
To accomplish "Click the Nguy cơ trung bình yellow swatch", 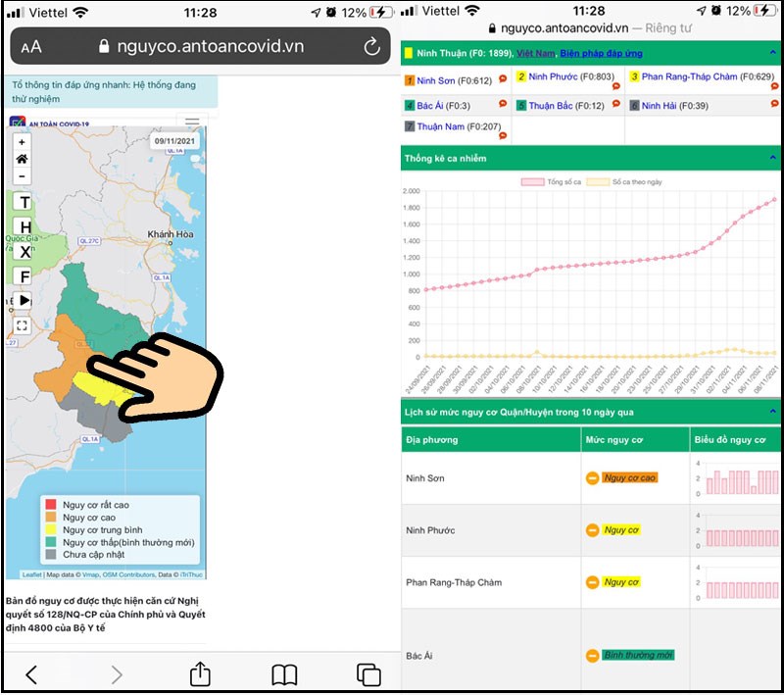I will [x=51, y=529].
